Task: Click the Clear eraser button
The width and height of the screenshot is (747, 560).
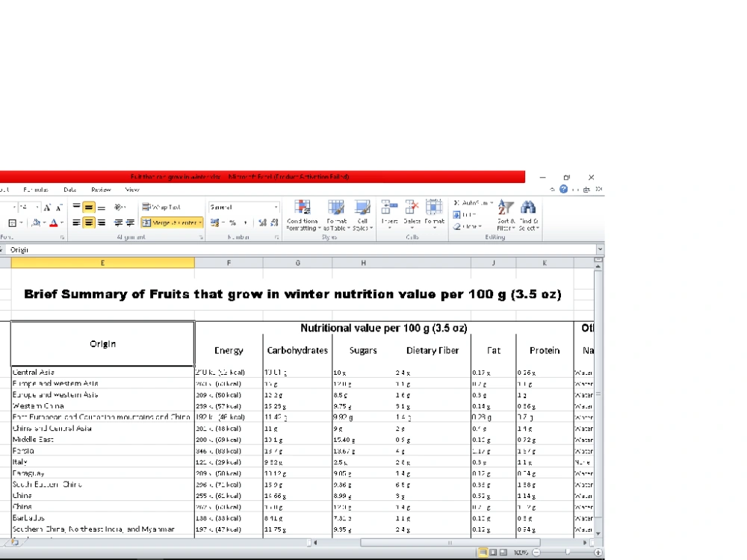Action: click(x=467, y=227)
